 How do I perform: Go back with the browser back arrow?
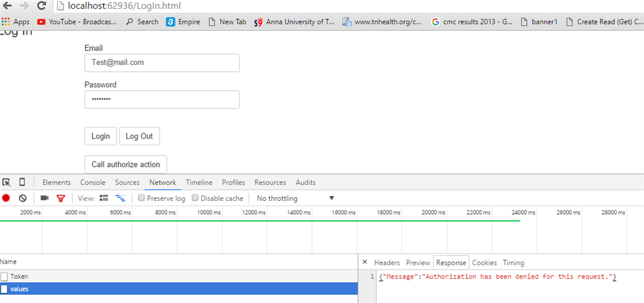[x=7, y=6]
